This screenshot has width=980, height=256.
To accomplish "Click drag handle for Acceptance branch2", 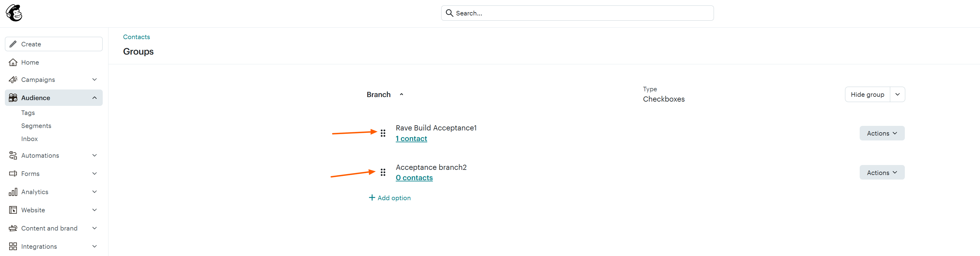I will [x=383, y=173].
